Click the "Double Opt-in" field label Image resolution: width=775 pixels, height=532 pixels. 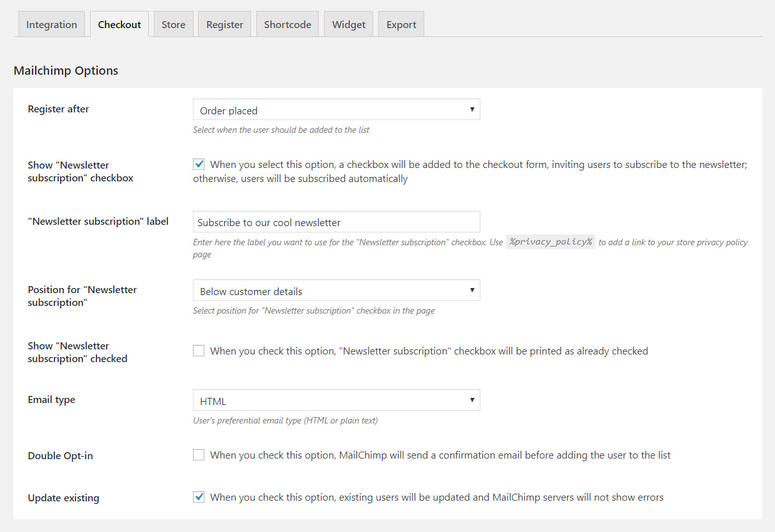point(60,456)
